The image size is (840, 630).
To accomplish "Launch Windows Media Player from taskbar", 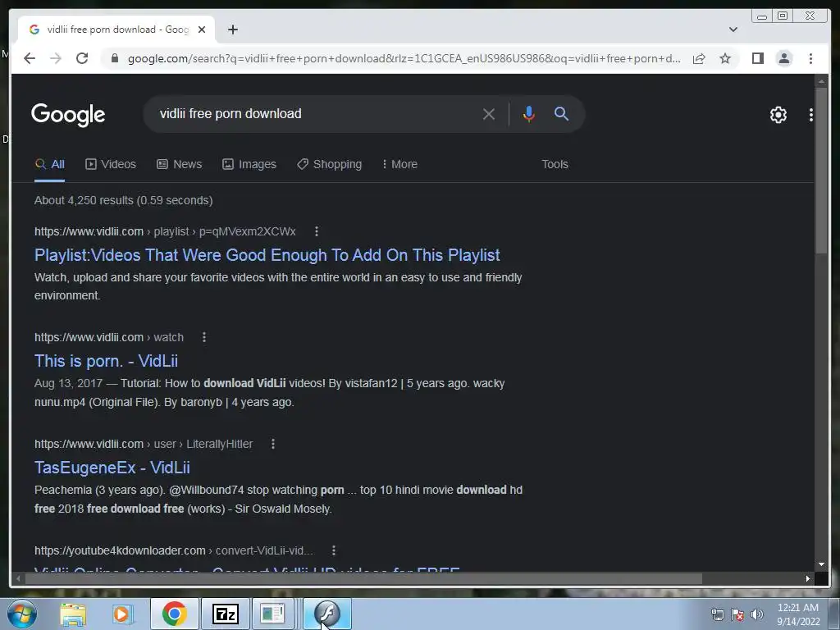I will click(x=121, y=614).
